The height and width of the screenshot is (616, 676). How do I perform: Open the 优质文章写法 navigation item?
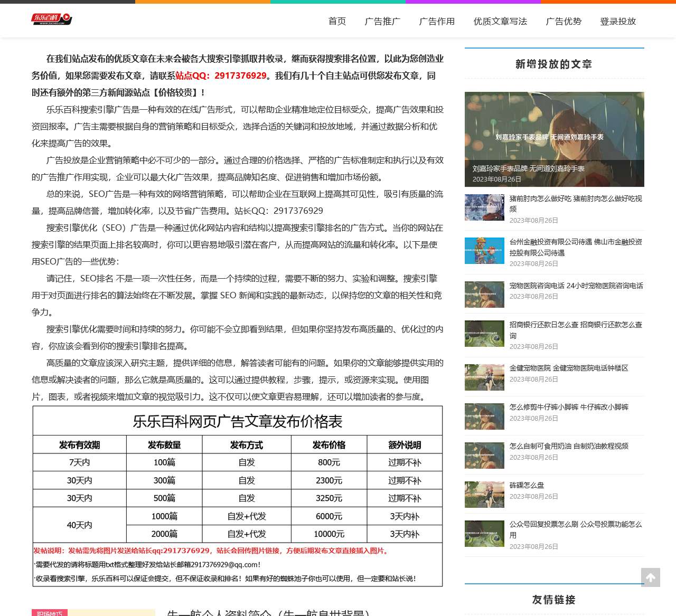(x=500, y=22)
